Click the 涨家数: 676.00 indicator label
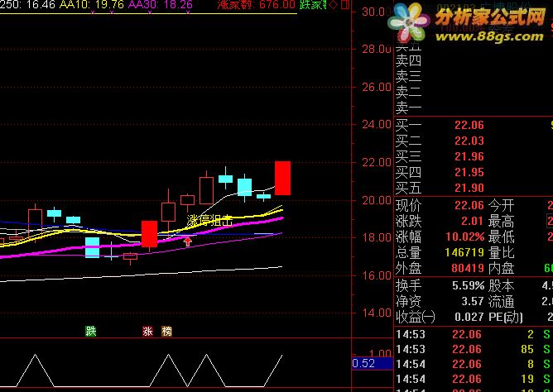 click(x=256, y=5)
